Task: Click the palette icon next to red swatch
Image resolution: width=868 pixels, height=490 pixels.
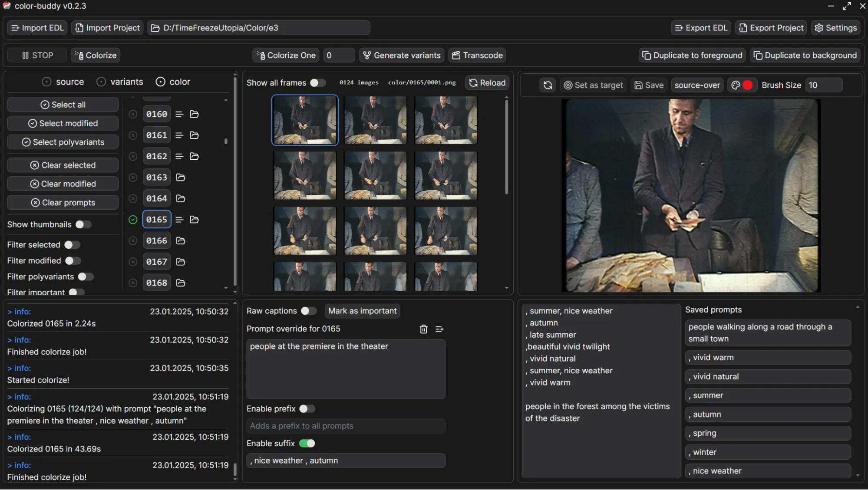Action: (x=736, y=85)
